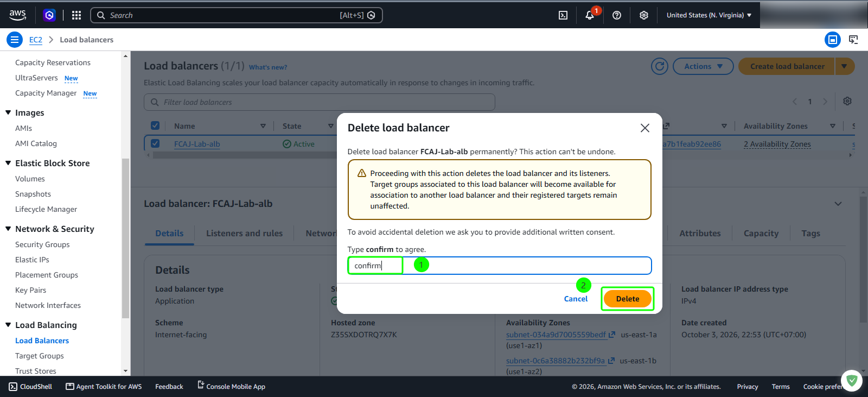Open Security Groups in the sidebar
This screenshot has width=868, height=397.
pos(42,244)
